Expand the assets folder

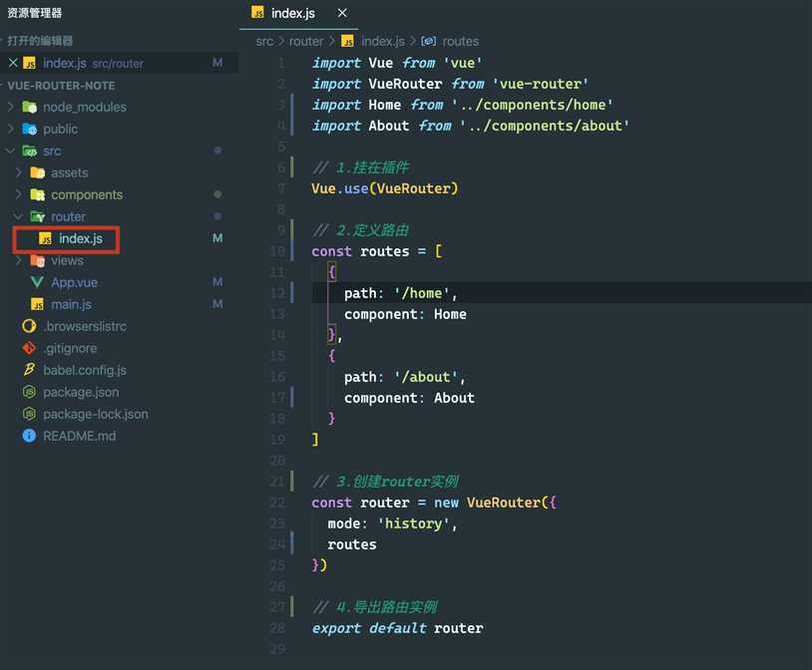click(x=19, y=172)
